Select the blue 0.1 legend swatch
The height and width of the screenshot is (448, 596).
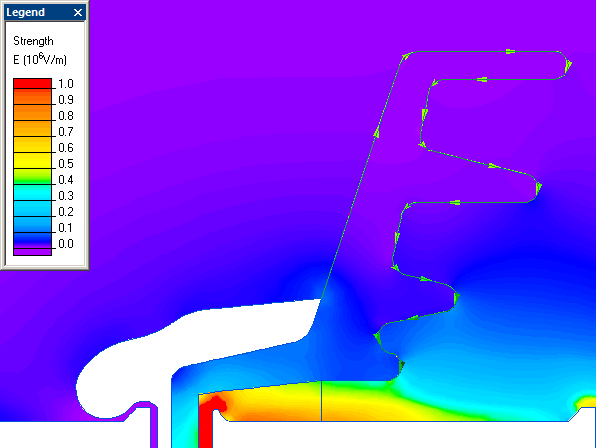[32, 224]
